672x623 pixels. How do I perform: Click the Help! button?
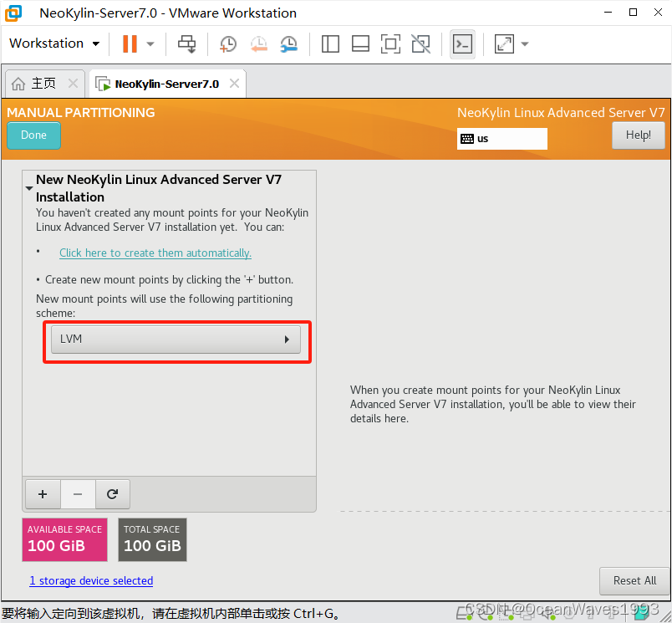[638, 135]
